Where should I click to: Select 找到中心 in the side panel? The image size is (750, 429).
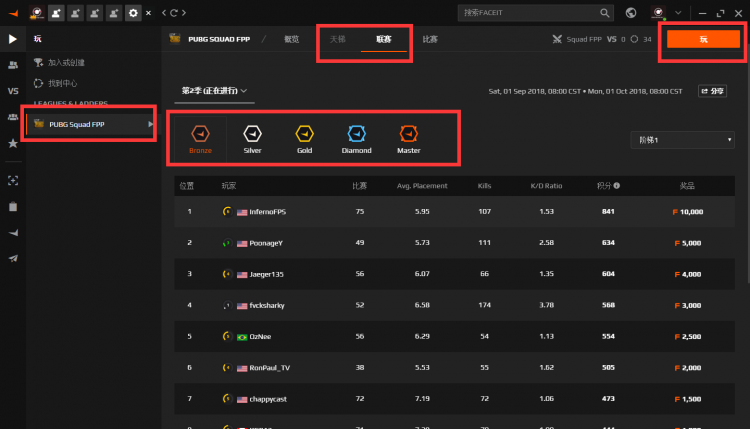coord(55,83)
